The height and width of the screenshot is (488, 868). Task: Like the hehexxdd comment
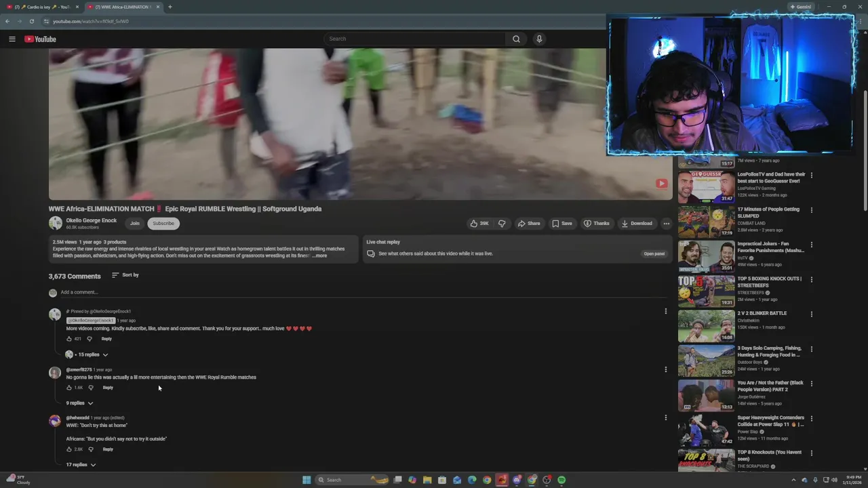[69, 449]
